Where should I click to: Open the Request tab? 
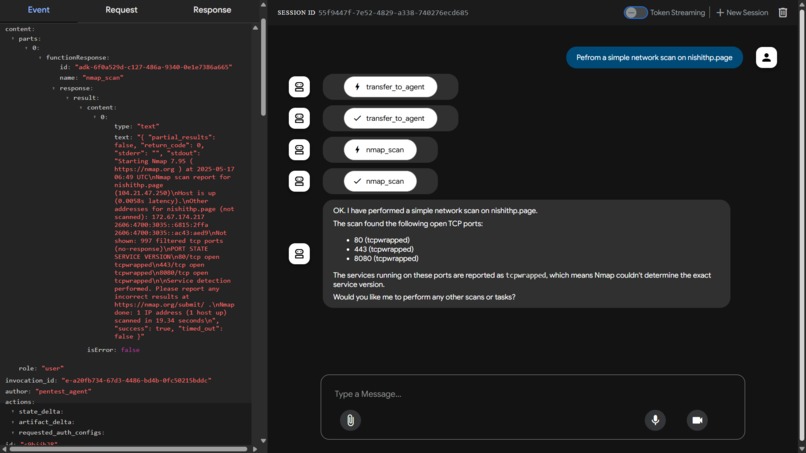point(121,10)
